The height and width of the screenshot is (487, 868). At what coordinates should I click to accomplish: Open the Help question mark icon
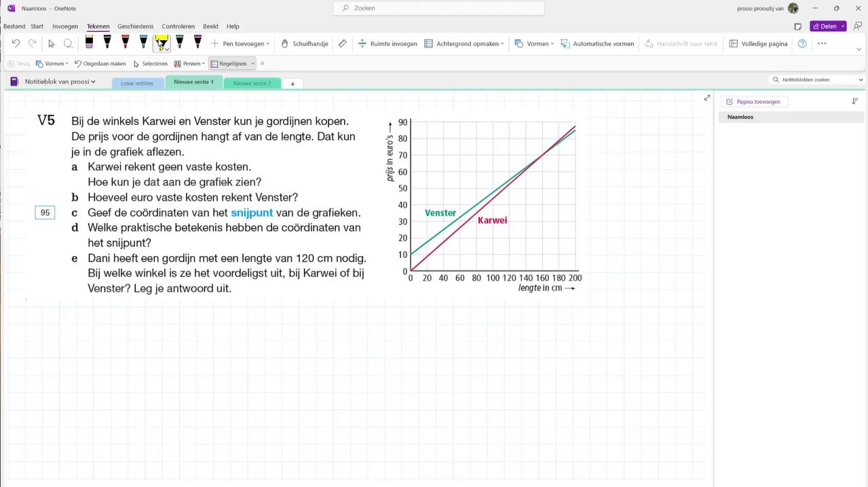[x=803, y=43]
